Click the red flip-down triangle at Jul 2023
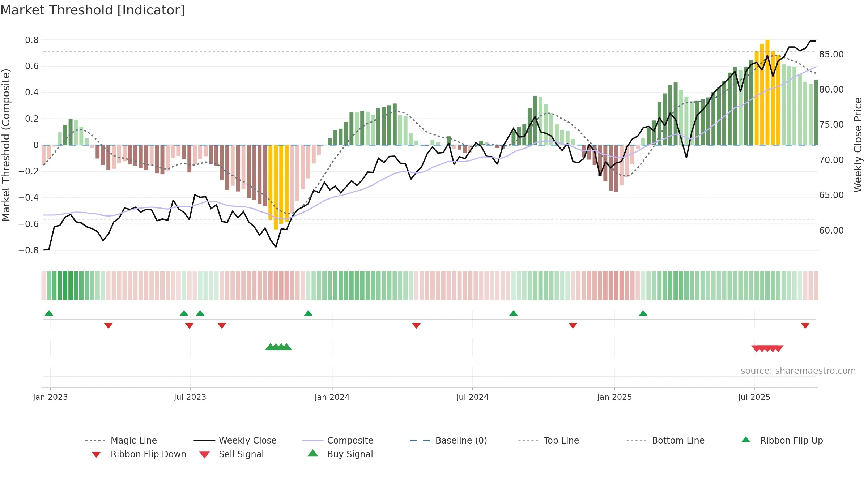The height and width of the screenshot is (488, 868). [x=190, y=326]
